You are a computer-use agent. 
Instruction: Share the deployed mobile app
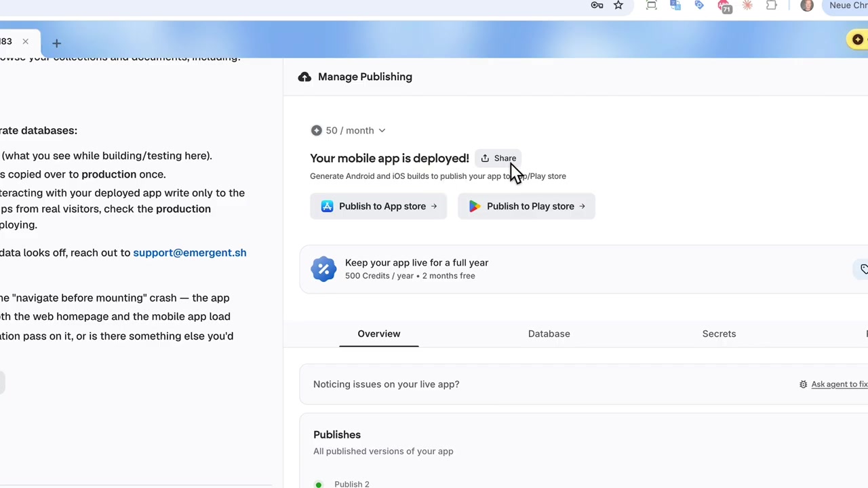coord(498,158)
